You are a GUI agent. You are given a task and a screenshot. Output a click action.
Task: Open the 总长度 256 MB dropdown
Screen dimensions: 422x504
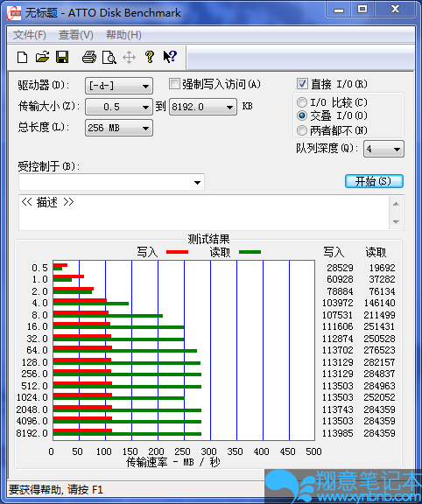119,128
